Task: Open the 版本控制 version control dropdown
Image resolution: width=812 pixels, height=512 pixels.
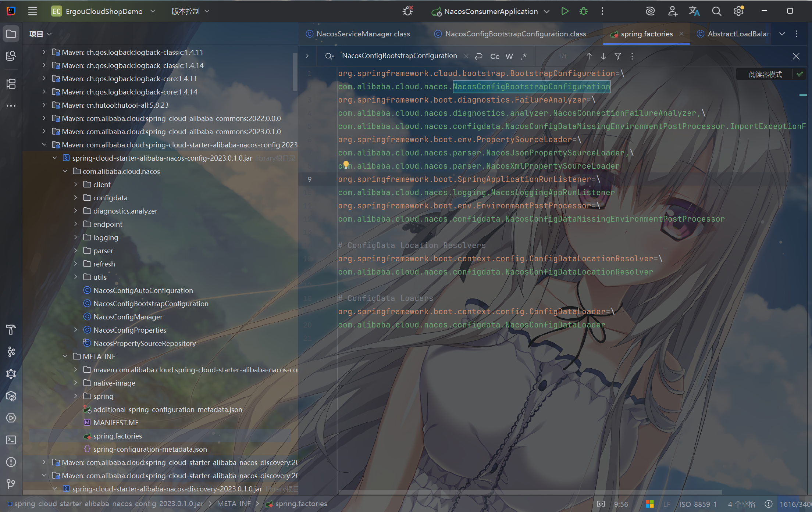Action: [190, 11]
